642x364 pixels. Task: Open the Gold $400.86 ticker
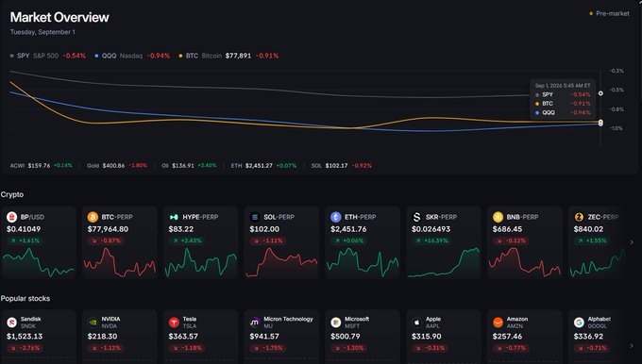click(x=117, y=166)
